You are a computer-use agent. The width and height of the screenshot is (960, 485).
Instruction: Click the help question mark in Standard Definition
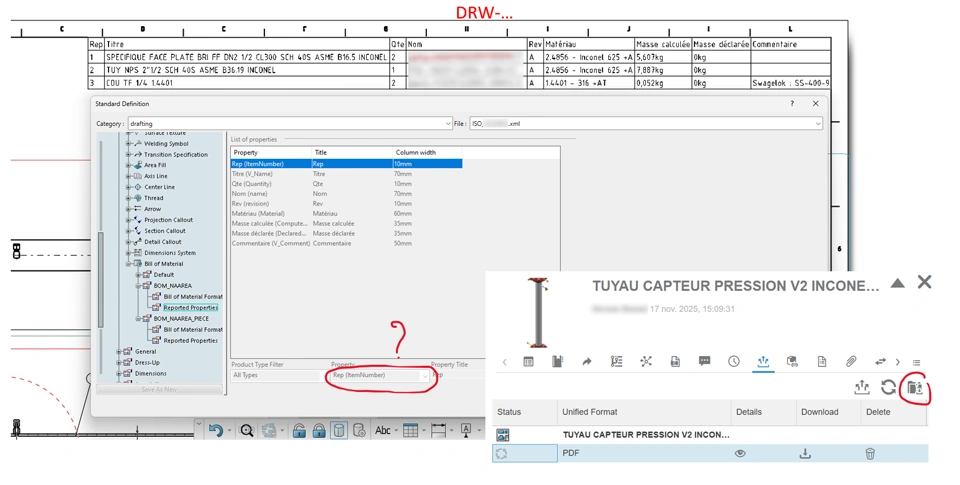(x=792, y=103)
